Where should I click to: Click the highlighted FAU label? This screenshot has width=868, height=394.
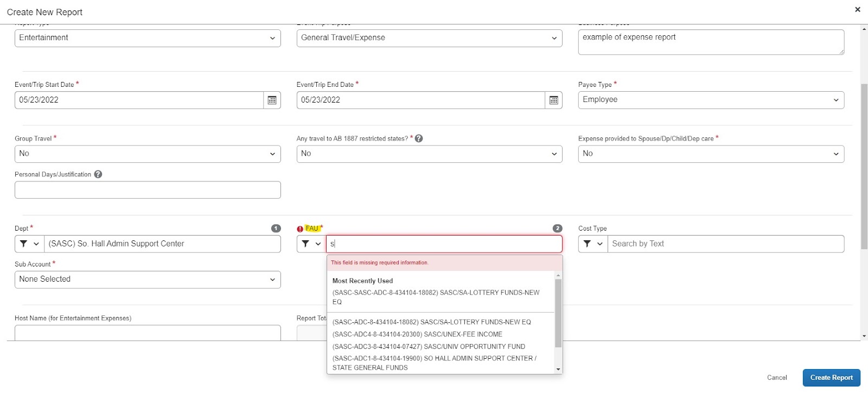coord(312,228)
